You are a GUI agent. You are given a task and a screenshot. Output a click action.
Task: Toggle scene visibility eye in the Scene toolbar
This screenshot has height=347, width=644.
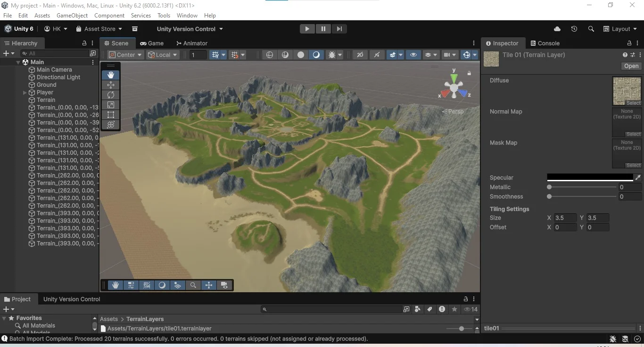coord(413,55)
